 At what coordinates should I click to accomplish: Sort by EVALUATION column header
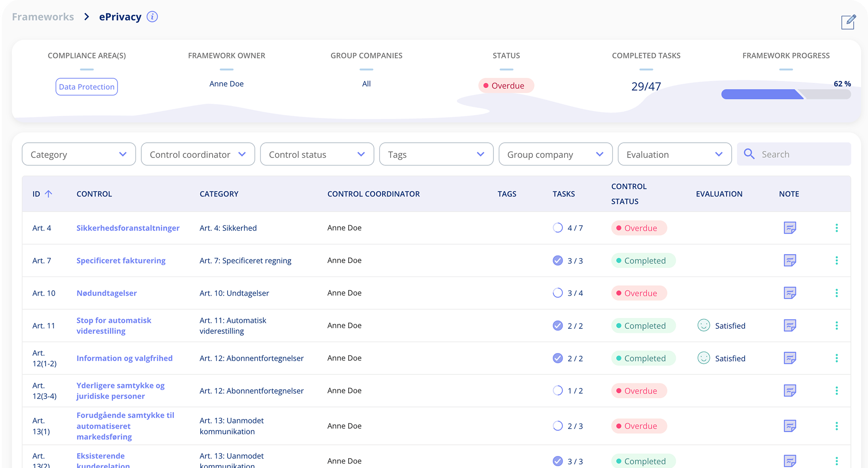[x=719, y=194]
